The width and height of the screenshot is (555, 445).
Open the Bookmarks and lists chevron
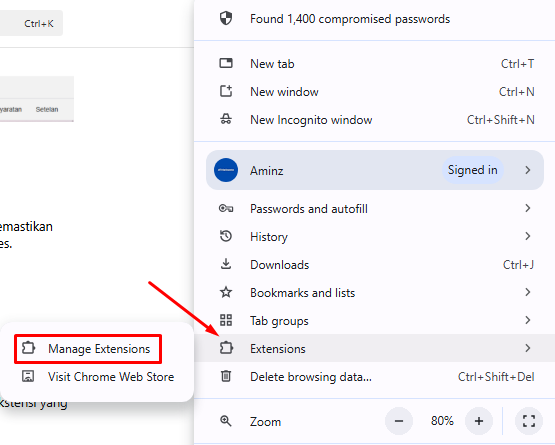coord(528,292)
